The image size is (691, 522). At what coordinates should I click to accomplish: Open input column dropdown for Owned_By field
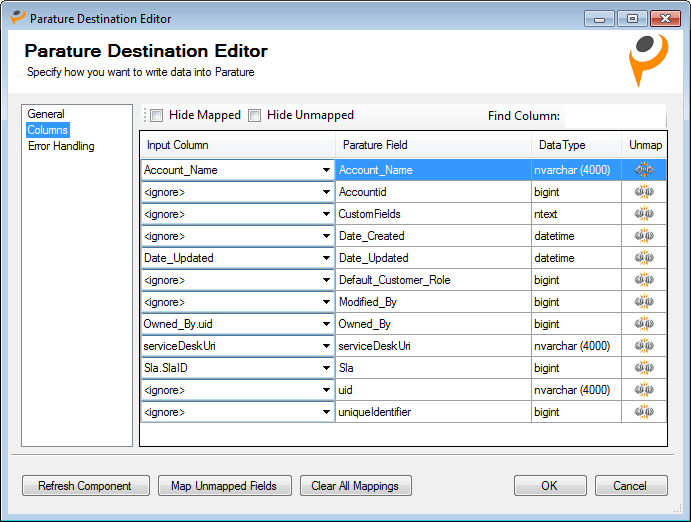[326, 324]
